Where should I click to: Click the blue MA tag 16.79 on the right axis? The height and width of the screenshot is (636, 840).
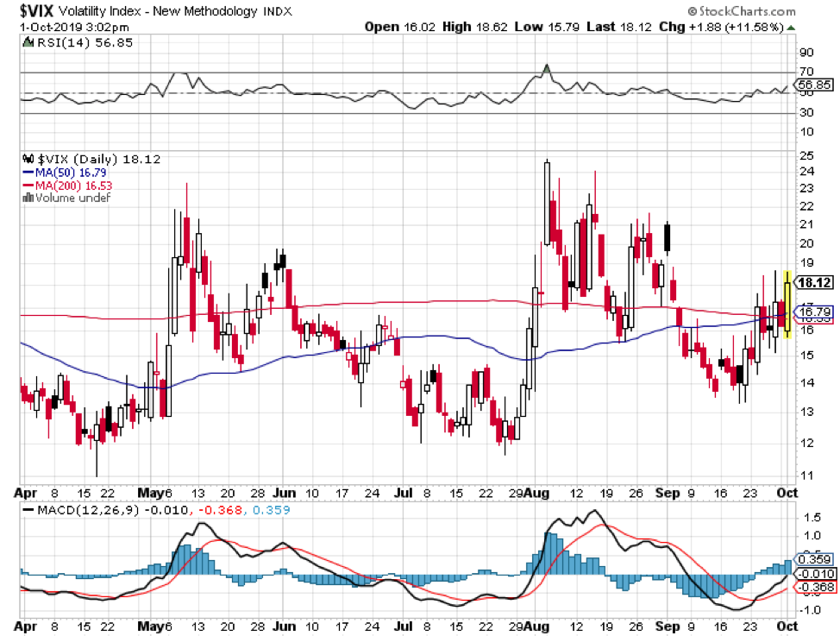814,312
